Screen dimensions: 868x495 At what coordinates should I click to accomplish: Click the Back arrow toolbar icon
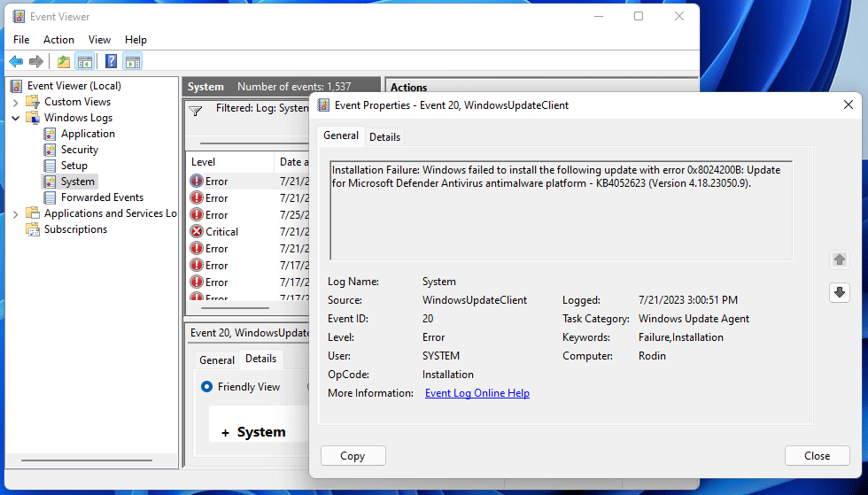[16, 61]
